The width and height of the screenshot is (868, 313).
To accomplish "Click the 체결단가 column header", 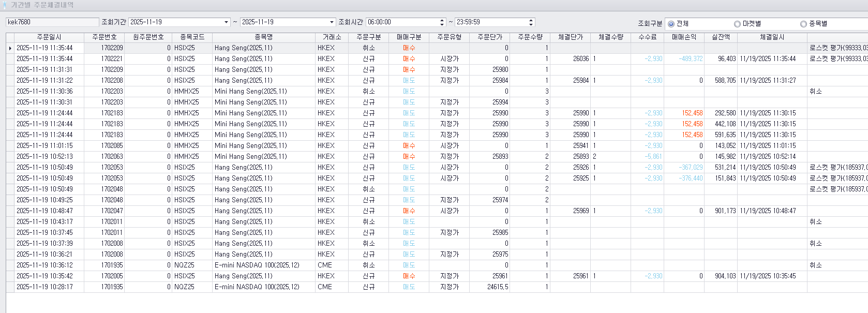I will [x=571, y=37].
